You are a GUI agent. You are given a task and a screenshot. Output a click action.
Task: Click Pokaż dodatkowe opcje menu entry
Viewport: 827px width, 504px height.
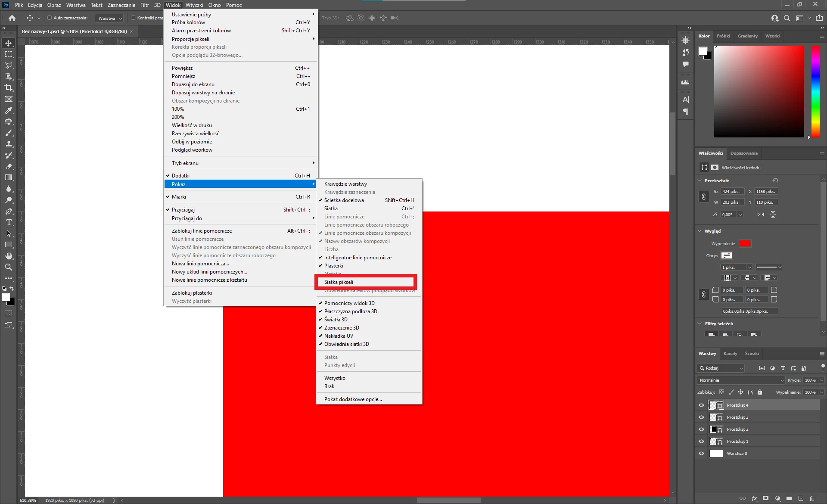click(x=353, y=399)
